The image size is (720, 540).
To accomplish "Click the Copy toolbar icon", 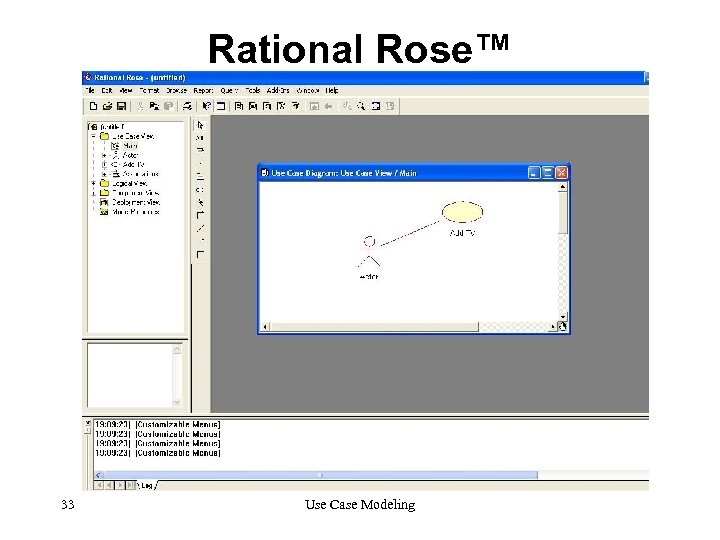I will pos(154,106).
